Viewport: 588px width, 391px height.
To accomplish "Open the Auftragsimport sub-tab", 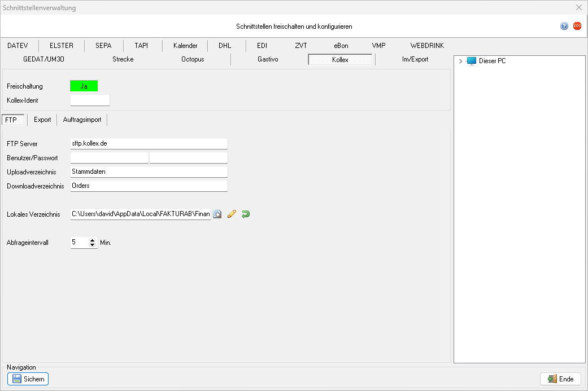I will [82, 120].
